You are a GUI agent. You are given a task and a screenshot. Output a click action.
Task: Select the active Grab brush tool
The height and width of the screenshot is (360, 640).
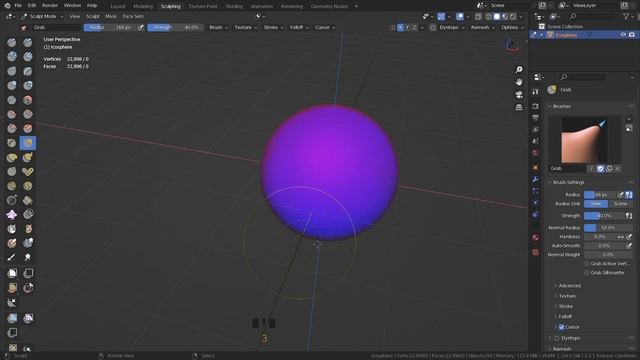coord(28,143)
